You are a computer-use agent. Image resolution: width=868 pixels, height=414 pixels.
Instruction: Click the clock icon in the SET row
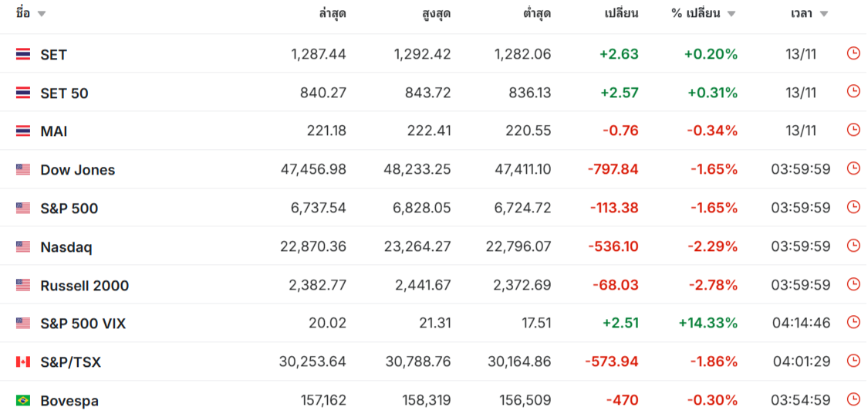tap(853, 53)
